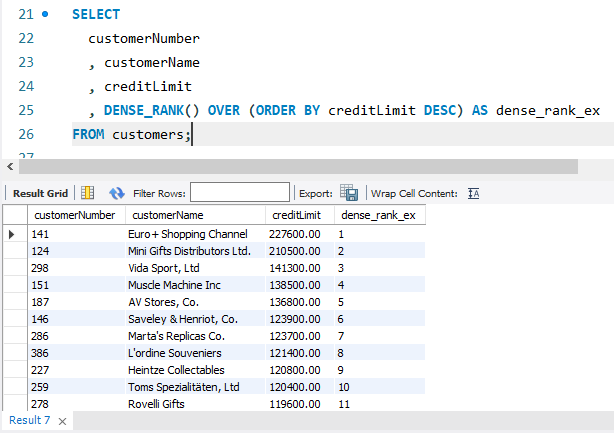Click credit limit 123700.00 cell
614x433 pixels.
click(300, 336)
